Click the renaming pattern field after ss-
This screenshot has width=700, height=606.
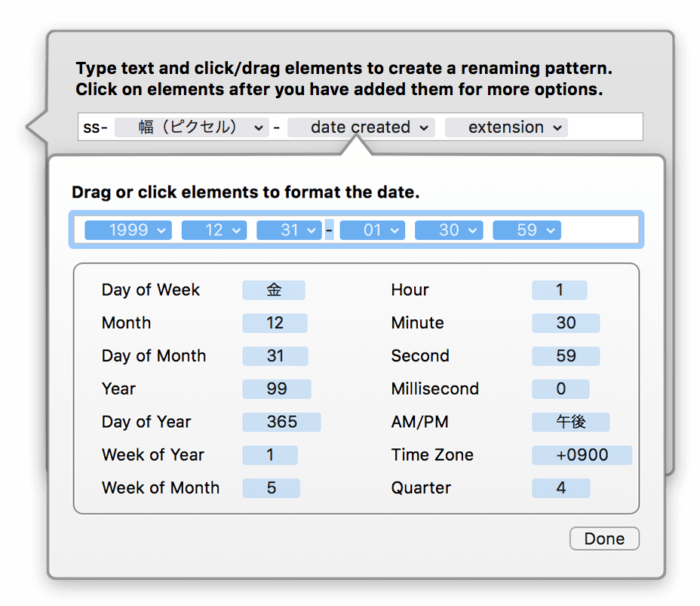click(605, 128)
